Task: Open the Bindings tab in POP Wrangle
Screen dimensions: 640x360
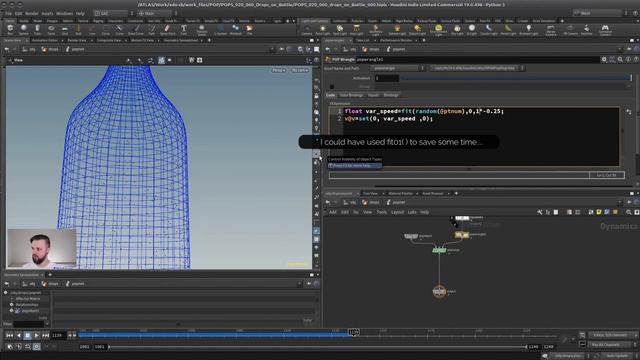Action: click(x=391, y=95)
